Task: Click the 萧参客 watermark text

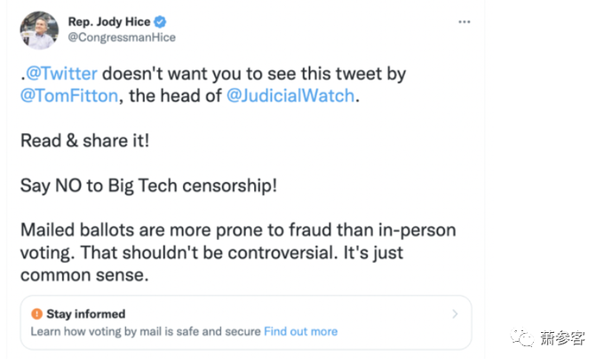Action: [562, 338]
